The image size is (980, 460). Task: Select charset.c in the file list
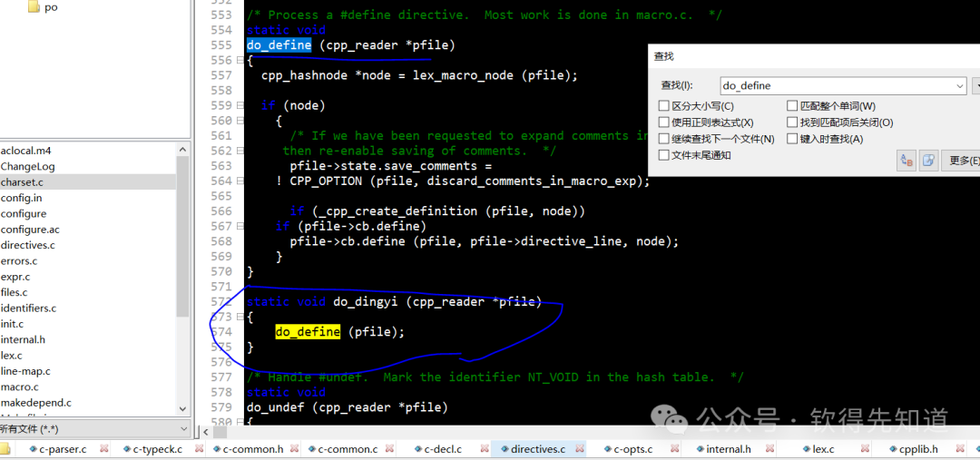(x=22, y=181)
